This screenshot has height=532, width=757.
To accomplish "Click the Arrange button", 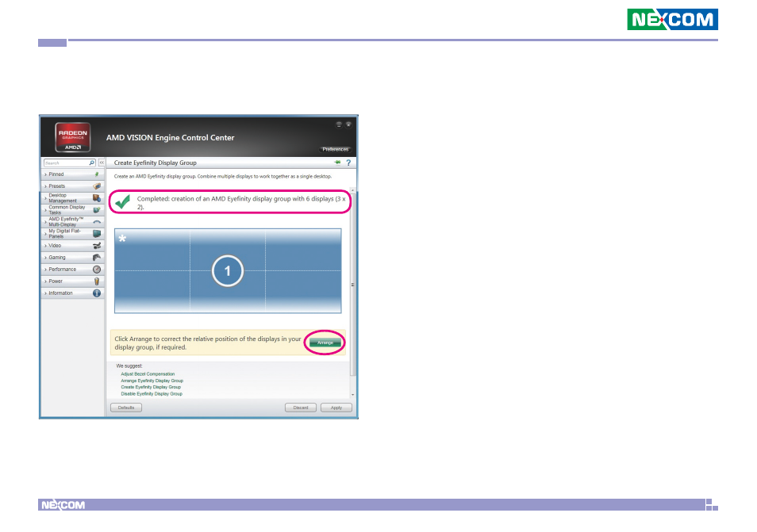I will (325, 343).
